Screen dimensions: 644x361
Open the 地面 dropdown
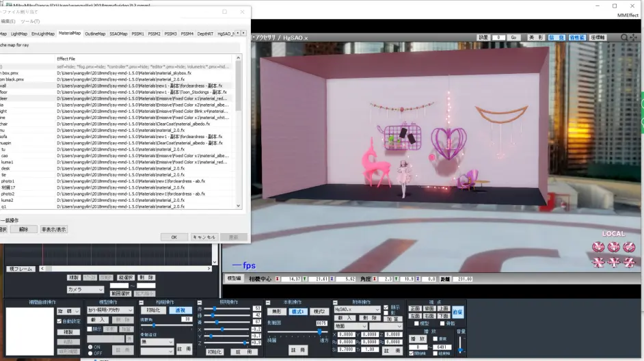[350, 326]
